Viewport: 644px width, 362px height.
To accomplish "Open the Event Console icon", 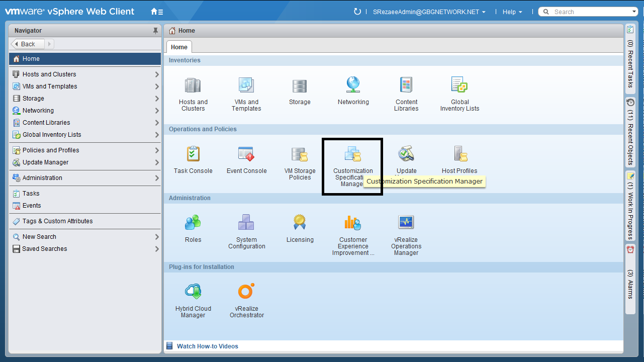I will (246, 155).
